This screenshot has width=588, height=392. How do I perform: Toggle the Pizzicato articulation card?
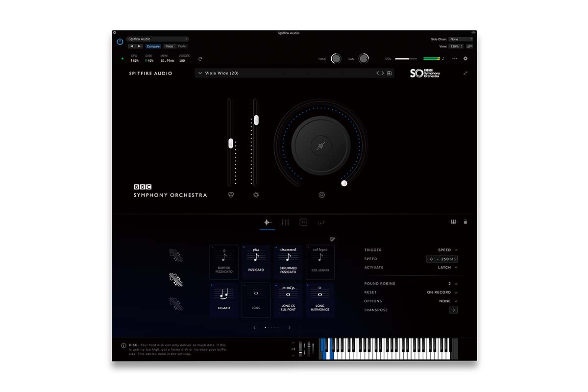tap(256, 262)
